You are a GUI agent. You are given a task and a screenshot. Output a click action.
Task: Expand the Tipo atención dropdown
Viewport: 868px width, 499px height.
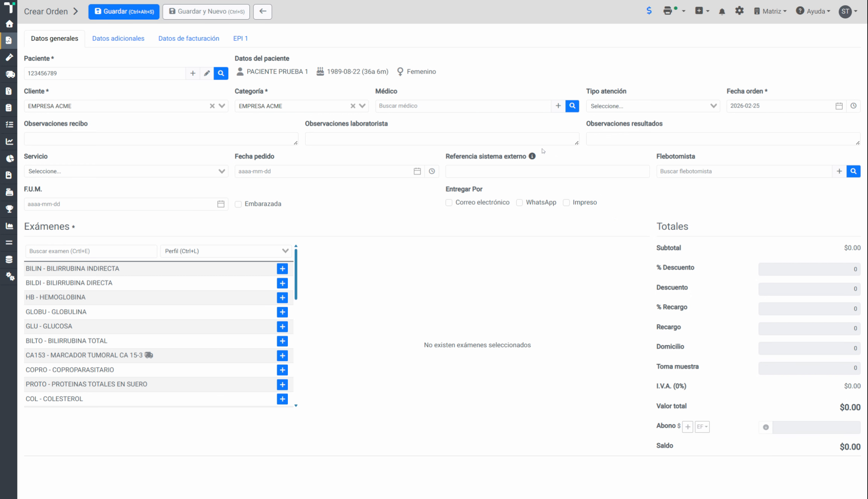coord(653,106)
